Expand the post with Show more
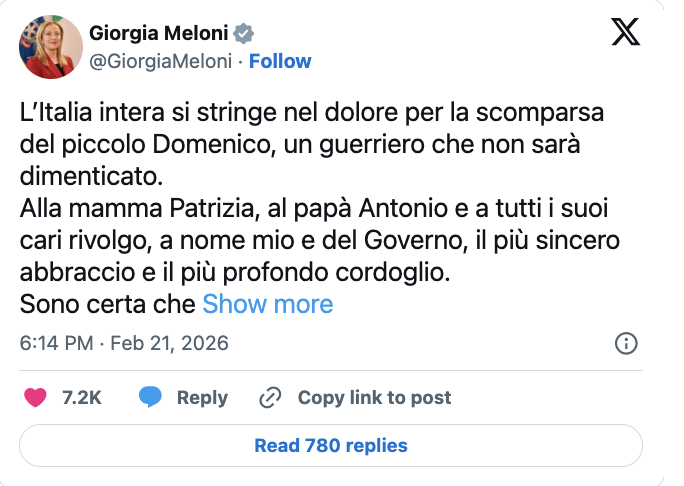Image resolution: width=684 pixels, height=486 pixels. pyautogui.click(x=268, y=304)
